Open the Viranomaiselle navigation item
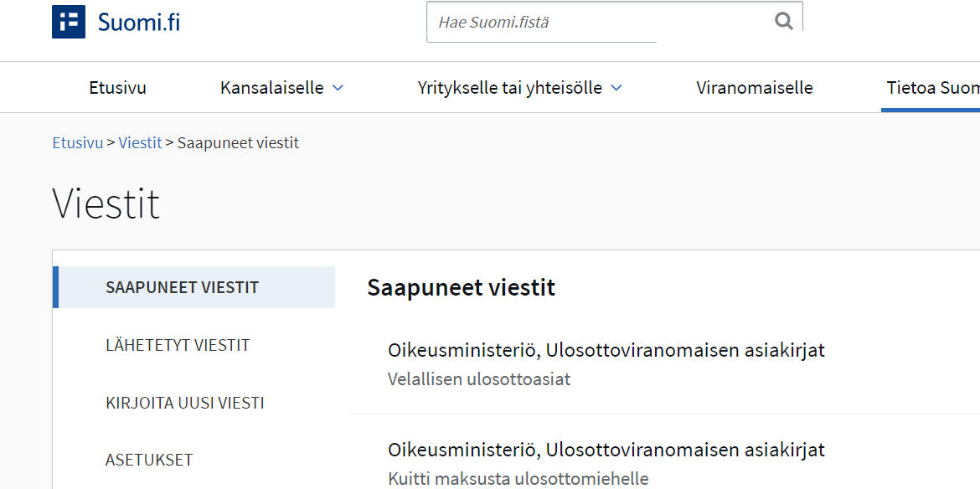The height and width of the screenshot is (489, 980). pos(755,87)
